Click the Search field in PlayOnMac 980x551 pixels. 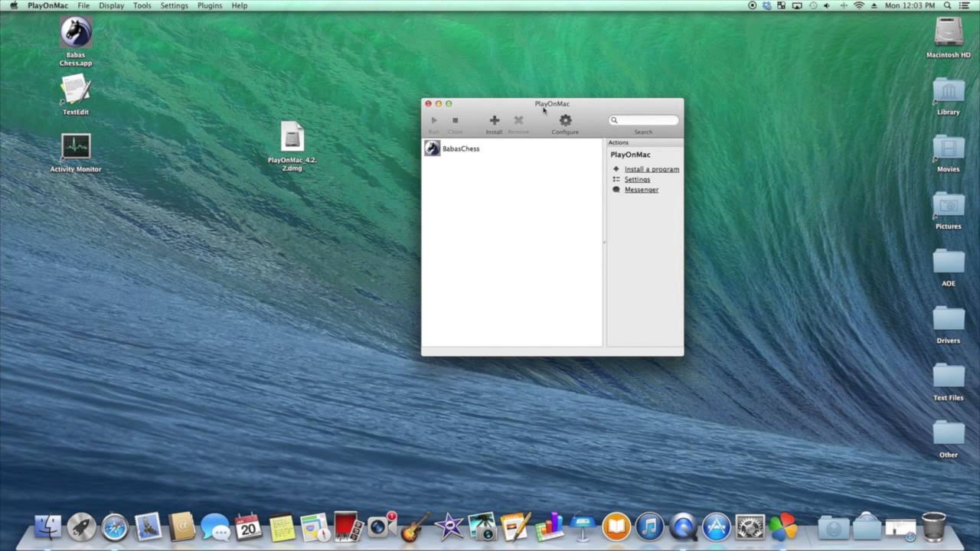643,120
